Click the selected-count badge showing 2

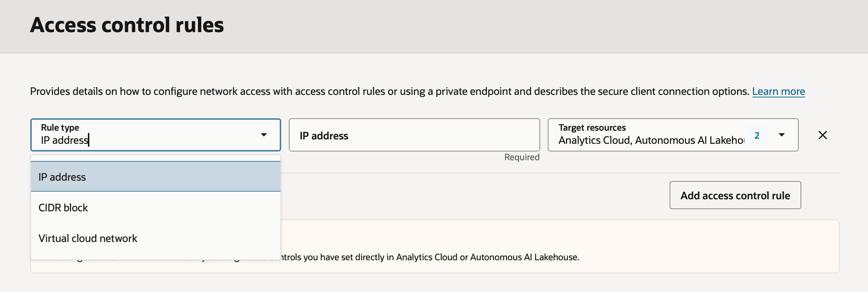pyautogui.click(x=757, y=135)
